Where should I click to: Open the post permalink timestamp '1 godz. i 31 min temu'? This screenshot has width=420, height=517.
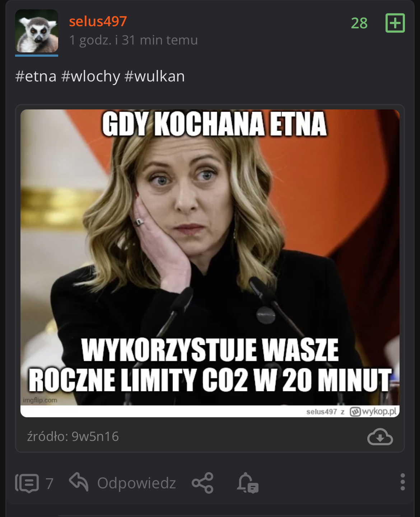pyautogui.click(x=133, y=40)
